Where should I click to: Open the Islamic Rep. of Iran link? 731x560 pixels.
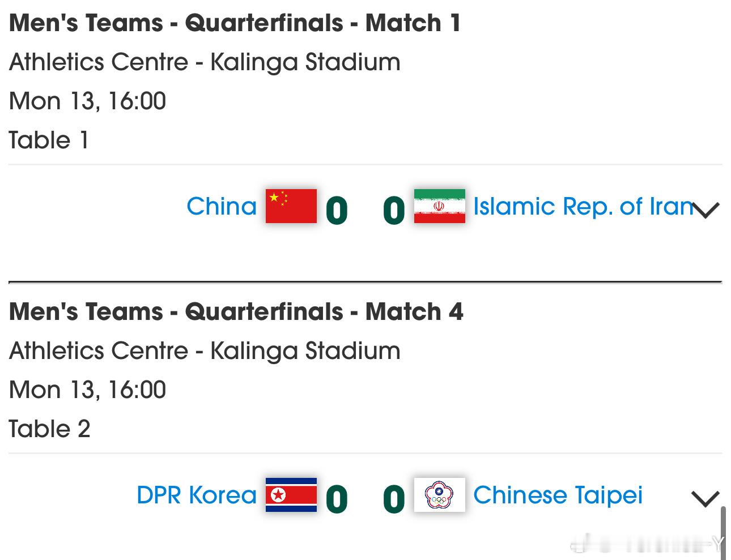[x=583, y=206]
